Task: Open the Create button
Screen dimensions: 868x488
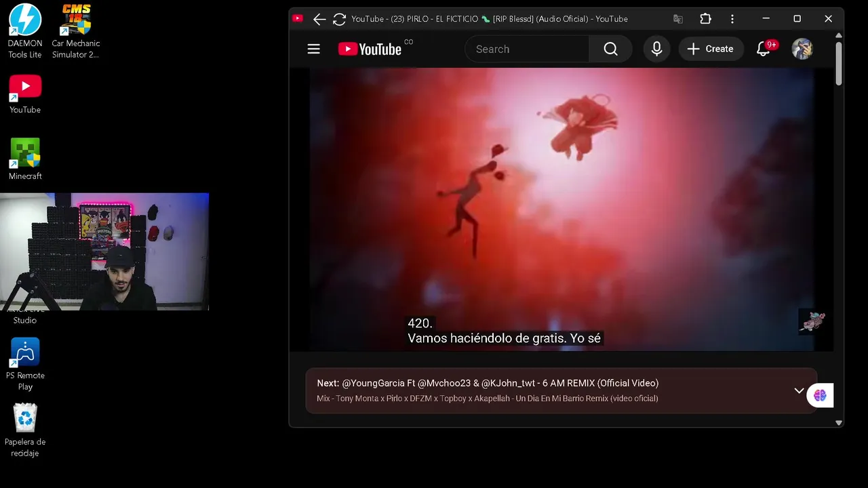Action: (710, 49)
